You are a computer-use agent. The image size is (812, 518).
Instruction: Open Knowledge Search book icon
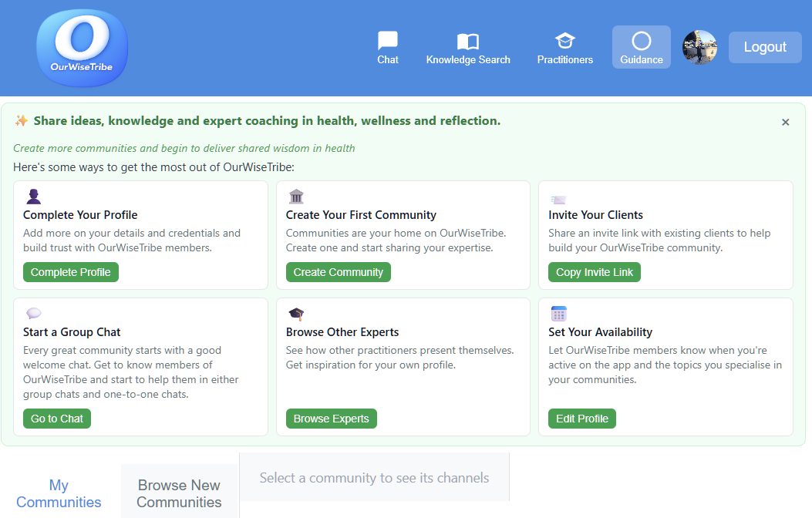(468, 42)
